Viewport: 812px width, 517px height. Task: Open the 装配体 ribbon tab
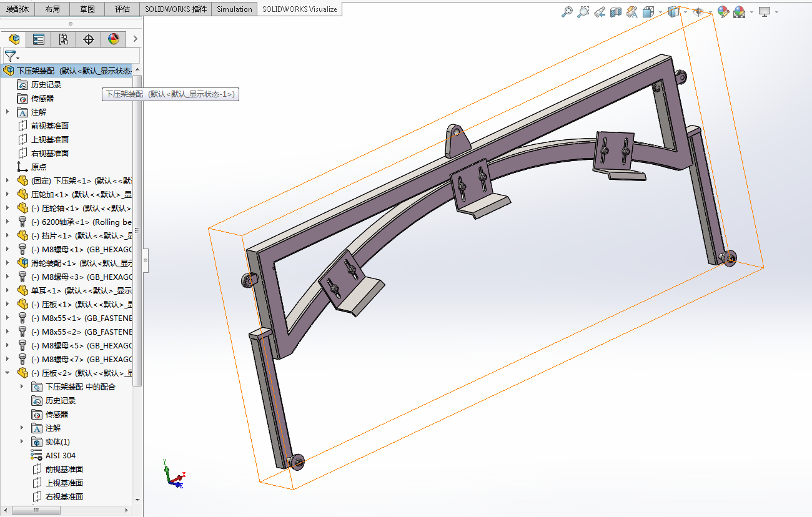tap(17, 9)
